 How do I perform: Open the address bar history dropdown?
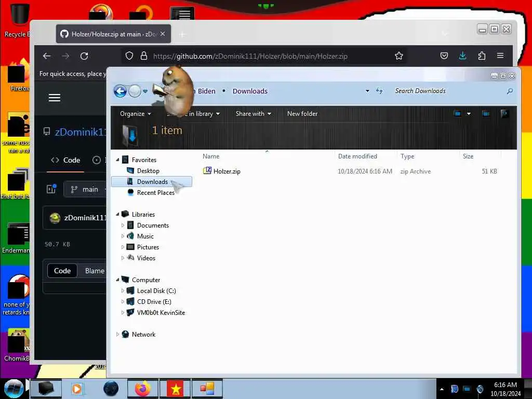pos(367,91)
